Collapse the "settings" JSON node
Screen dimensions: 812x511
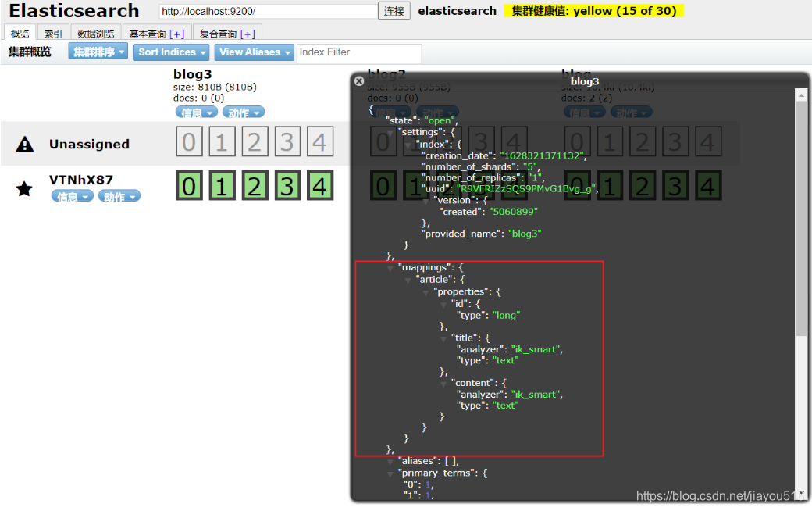[x=390, y=133]
